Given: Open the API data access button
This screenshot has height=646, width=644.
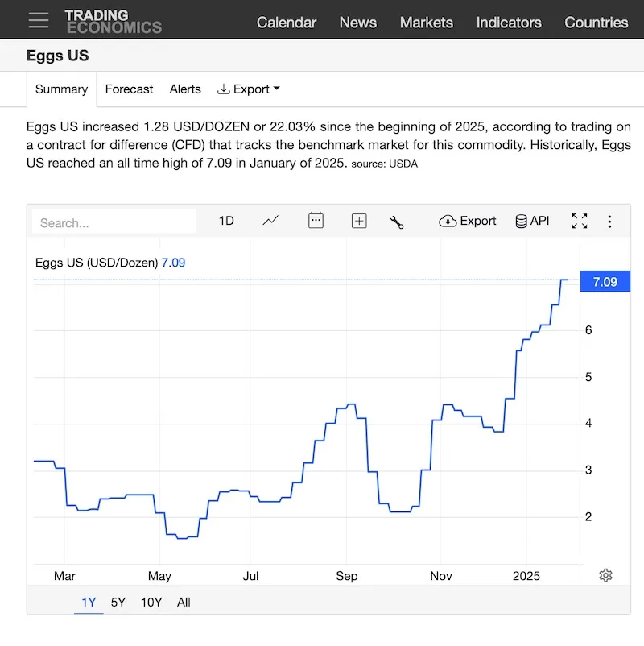Looking at the screenshot, I should click(x=532, y=221).
